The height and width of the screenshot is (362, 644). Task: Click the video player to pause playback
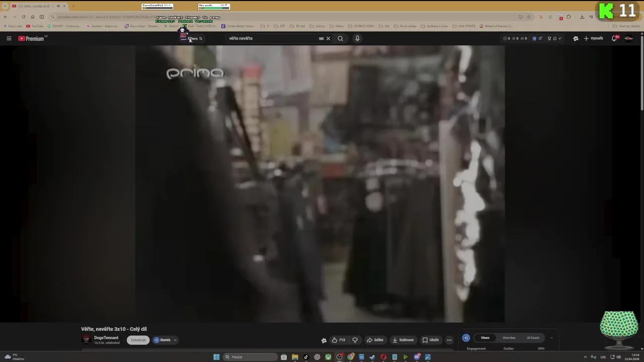[319, 184]
